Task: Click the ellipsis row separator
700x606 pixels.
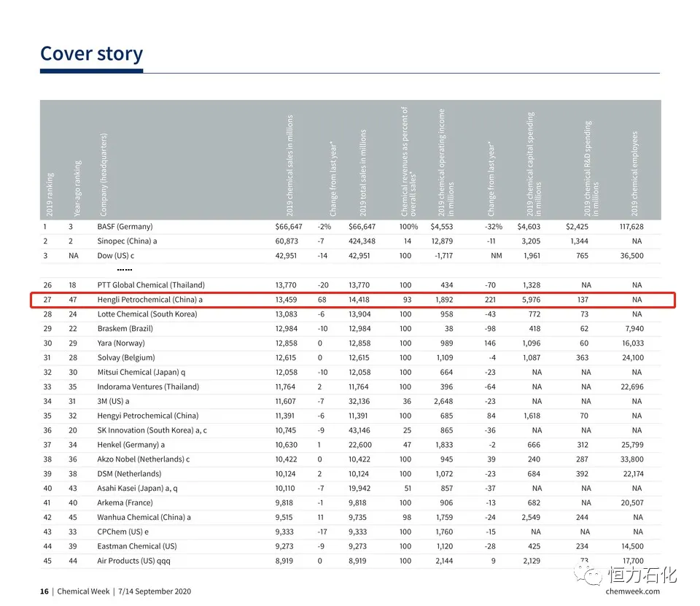Action: [x=125, y=270]
